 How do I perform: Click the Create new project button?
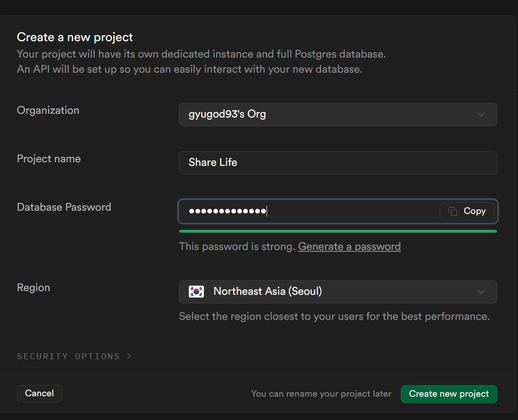point(449,394)
